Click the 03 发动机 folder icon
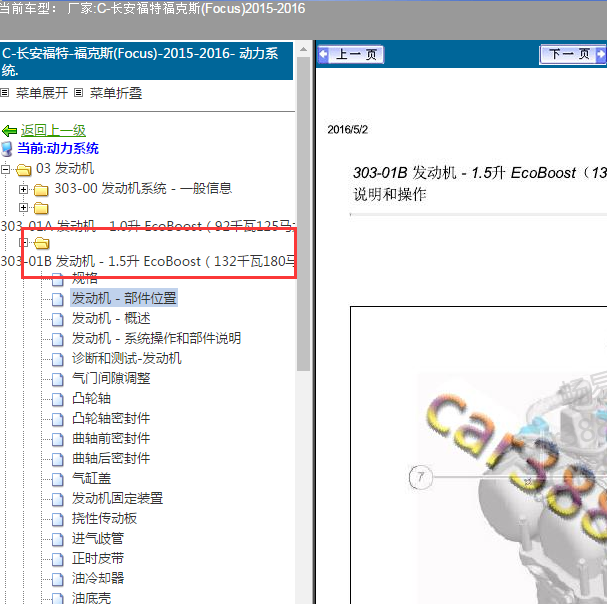 24,169
